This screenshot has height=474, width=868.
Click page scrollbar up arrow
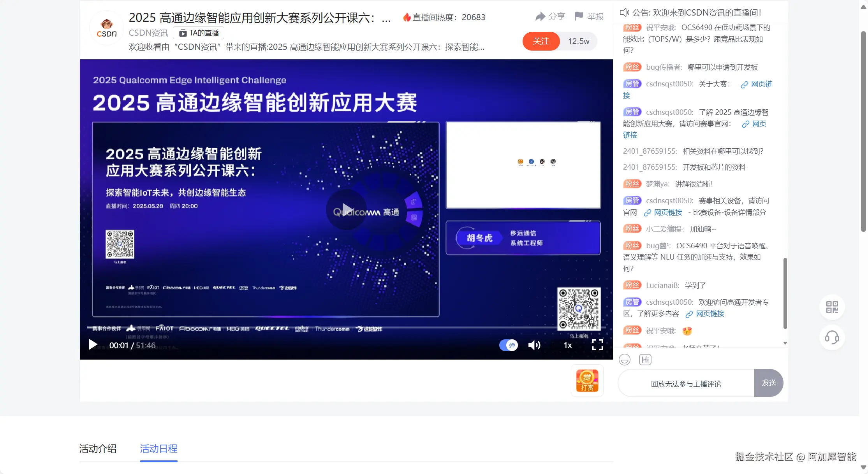click(863, 7)
